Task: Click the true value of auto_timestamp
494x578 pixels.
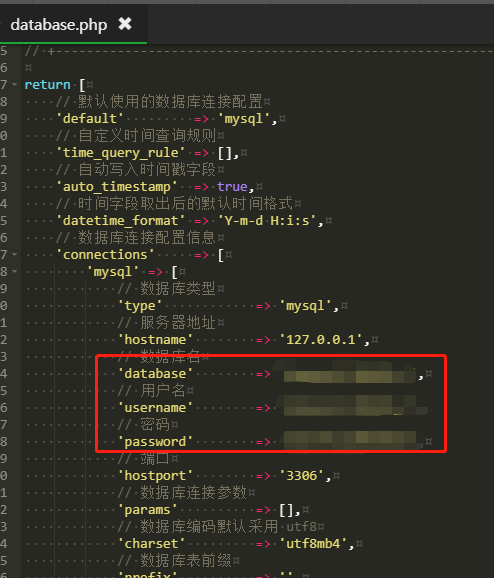Action: pos(232,187)
